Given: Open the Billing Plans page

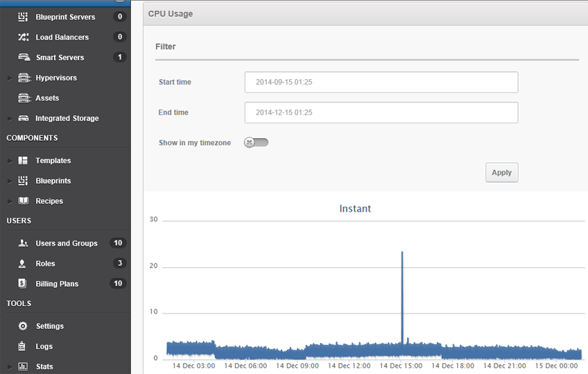Looking at the screenshot, I should tap(57, 284).
